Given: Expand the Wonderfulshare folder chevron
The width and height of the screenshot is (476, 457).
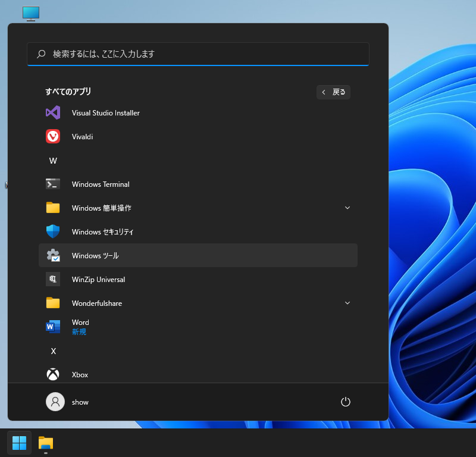Looking at the screenshot, I should pyautogui.click(x=347, y=303).
